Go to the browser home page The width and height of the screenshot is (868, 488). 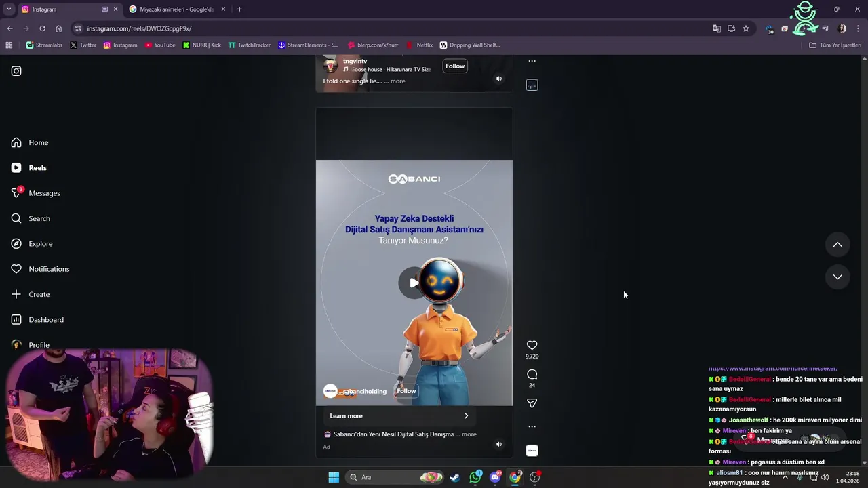58,28
